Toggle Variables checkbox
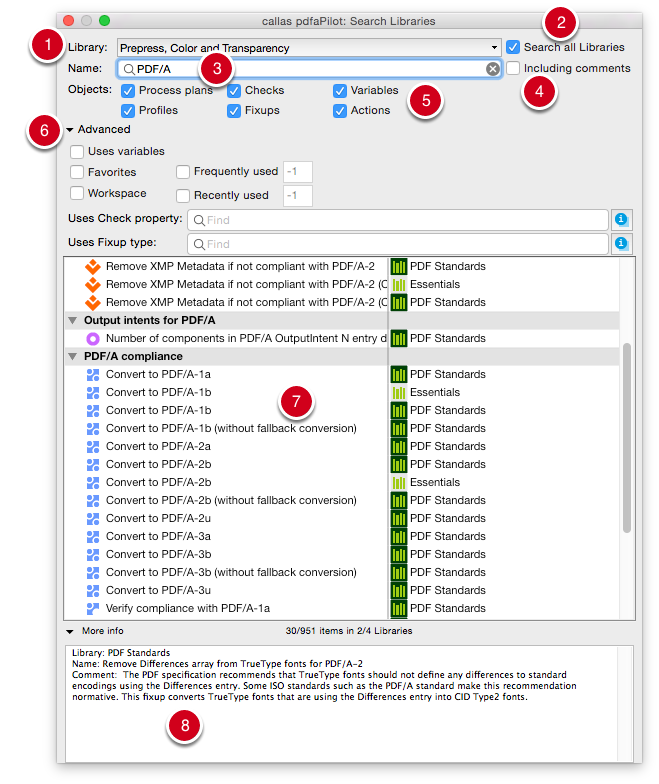Image resolution: width=659 pixels, height=784 pixels. pos(340,90)
